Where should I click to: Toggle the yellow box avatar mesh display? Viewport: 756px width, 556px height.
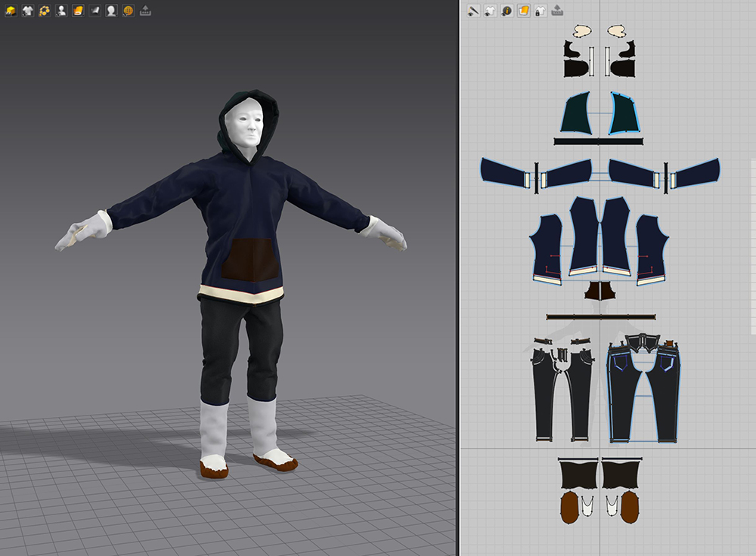tap(11, 10)
